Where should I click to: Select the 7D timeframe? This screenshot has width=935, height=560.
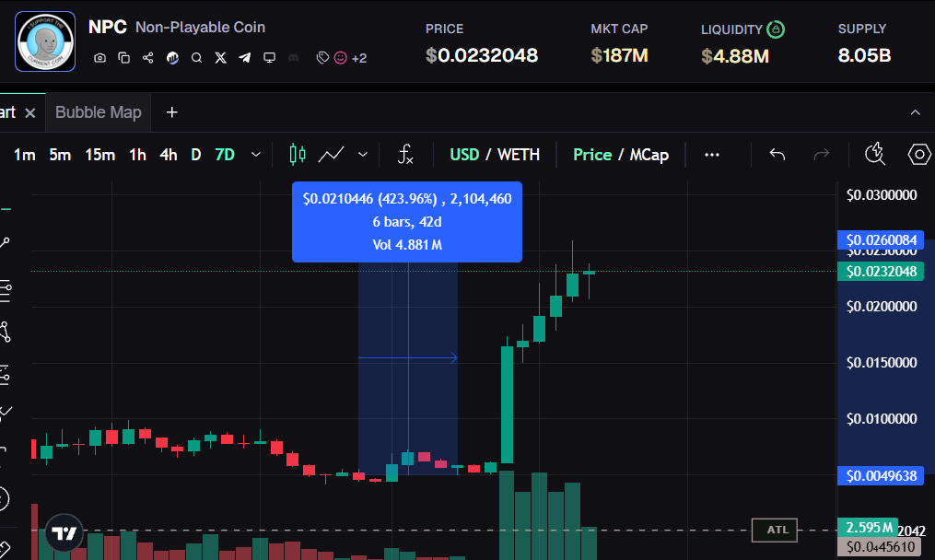click(225, 155)
